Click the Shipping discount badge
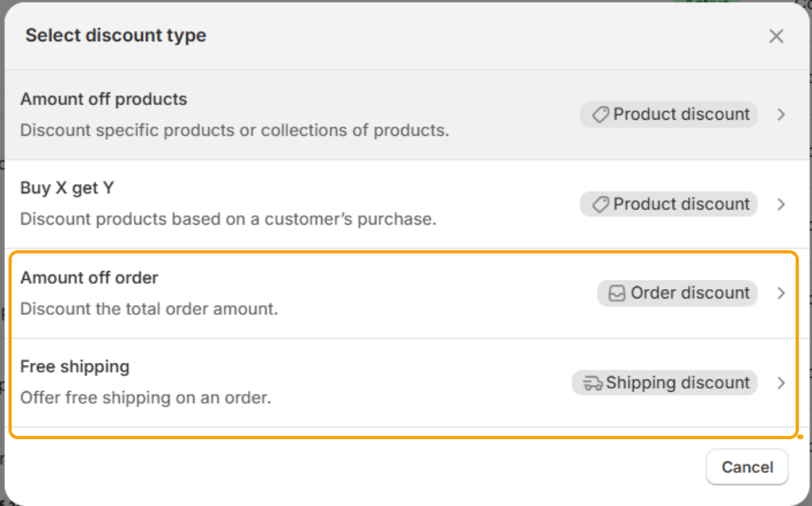 [677, 383]
